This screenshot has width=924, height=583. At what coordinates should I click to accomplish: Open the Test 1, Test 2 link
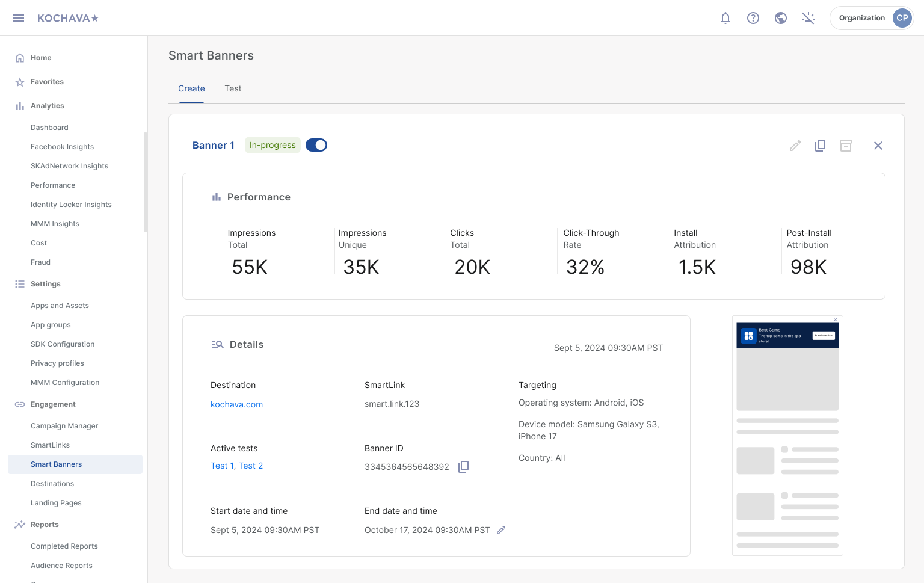pos(236,466)
